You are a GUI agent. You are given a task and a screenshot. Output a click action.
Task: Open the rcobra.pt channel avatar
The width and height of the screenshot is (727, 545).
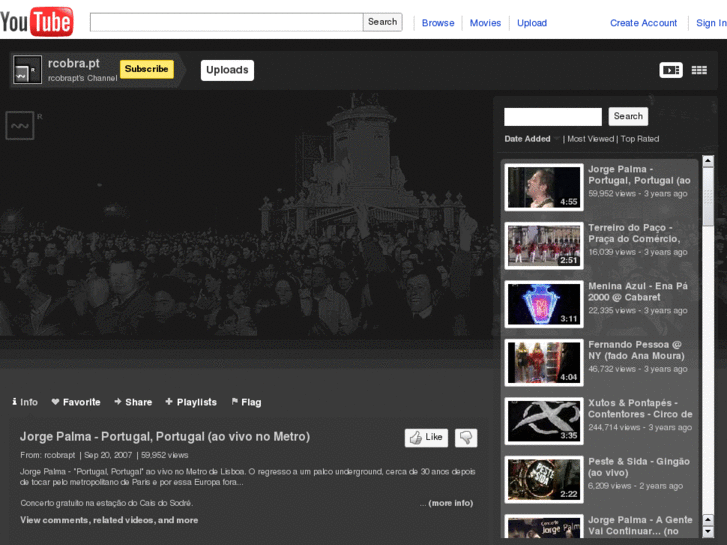pyautogui.click(x=27, y=70)
